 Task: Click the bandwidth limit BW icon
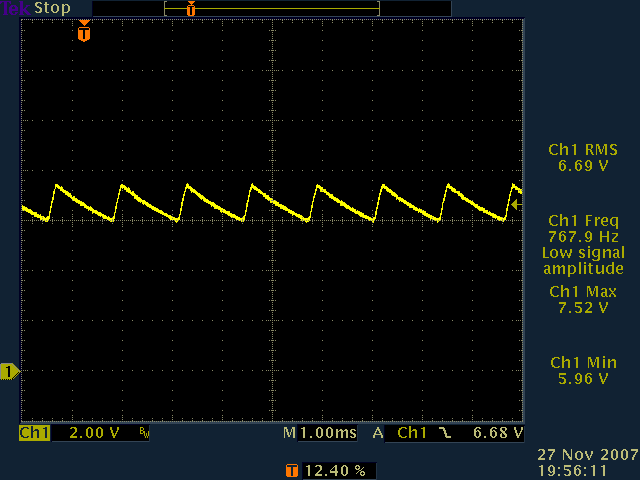[x=144, y=433]
